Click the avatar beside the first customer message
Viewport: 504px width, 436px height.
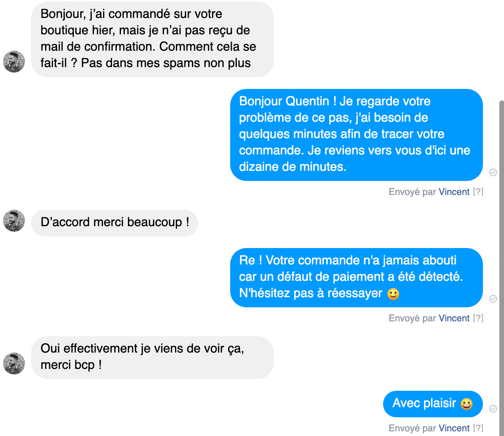coord(14,62)
